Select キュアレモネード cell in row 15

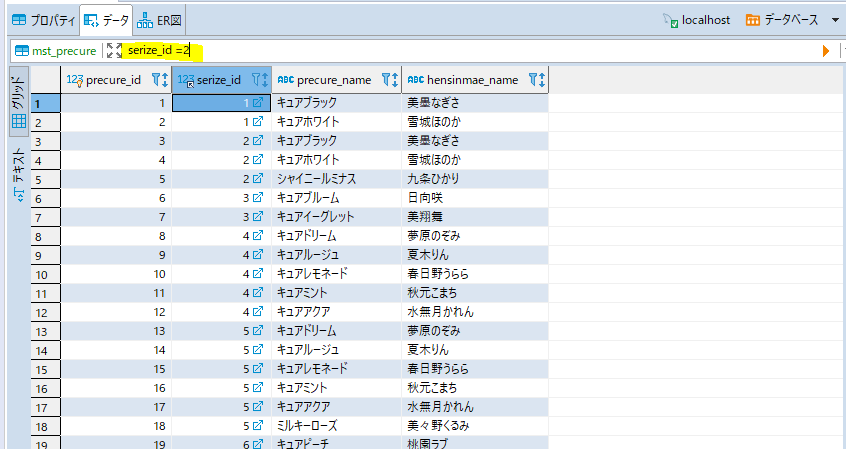[337, 369]
